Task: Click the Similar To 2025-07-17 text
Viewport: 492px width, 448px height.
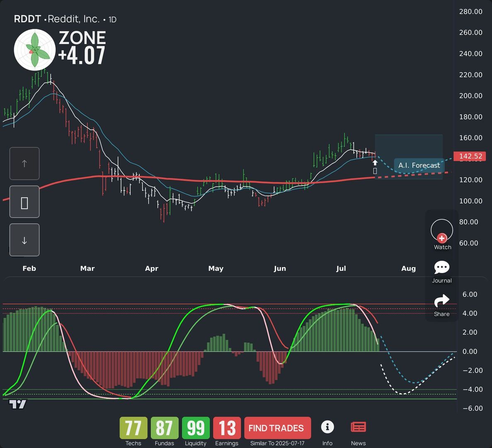Action: coord(277,443)
